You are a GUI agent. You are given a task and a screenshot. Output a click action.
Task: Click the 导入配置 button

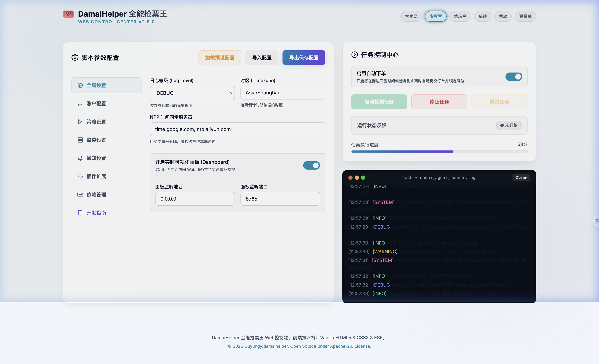pyautogui.click(x=262, y=58)
